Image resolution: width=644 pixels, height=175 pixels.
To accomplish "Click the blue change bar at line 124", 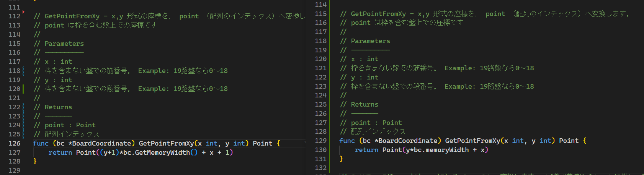I will [x=23, y=125].
